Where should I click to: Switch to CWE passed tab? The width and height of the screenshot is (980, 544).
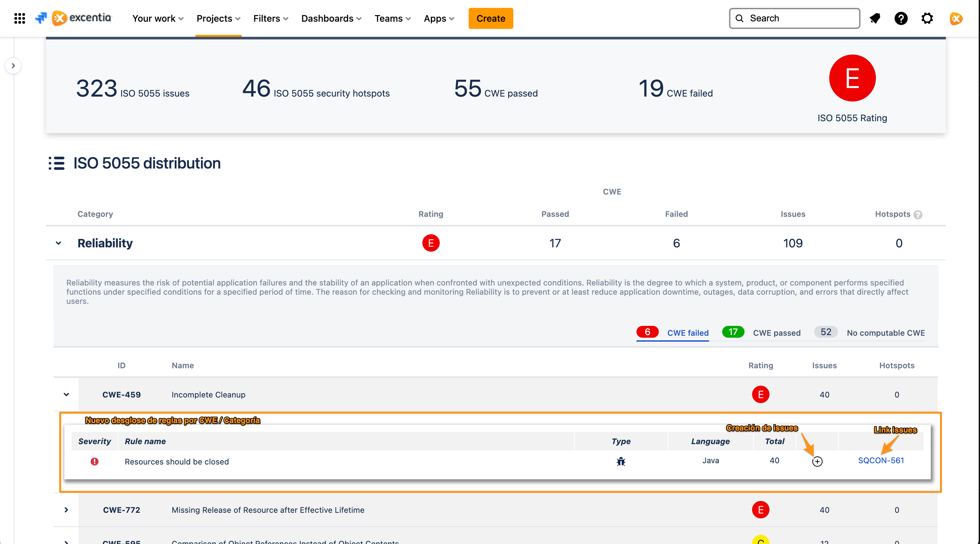[x=776, y=333]
